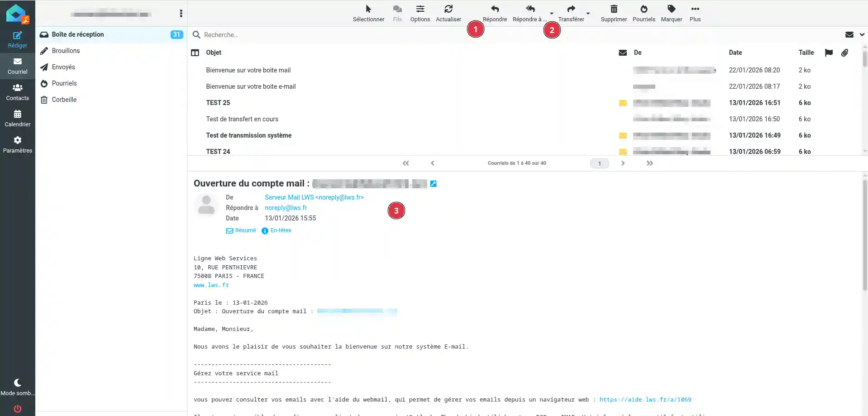Viewport: 868px width, 416px height.
Task: Expand Répondre à tous dropdown arrow
Action: (x=551, y=13)
